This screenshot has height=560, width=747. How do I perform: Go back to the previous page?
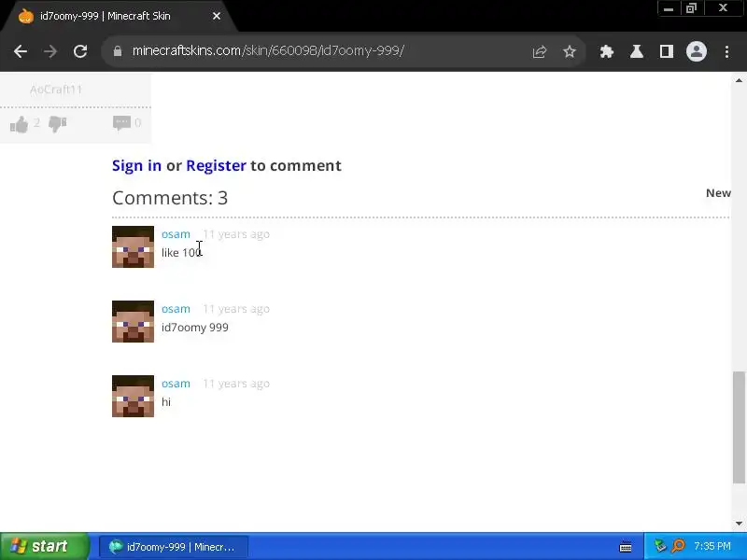(x=21, y=51)
